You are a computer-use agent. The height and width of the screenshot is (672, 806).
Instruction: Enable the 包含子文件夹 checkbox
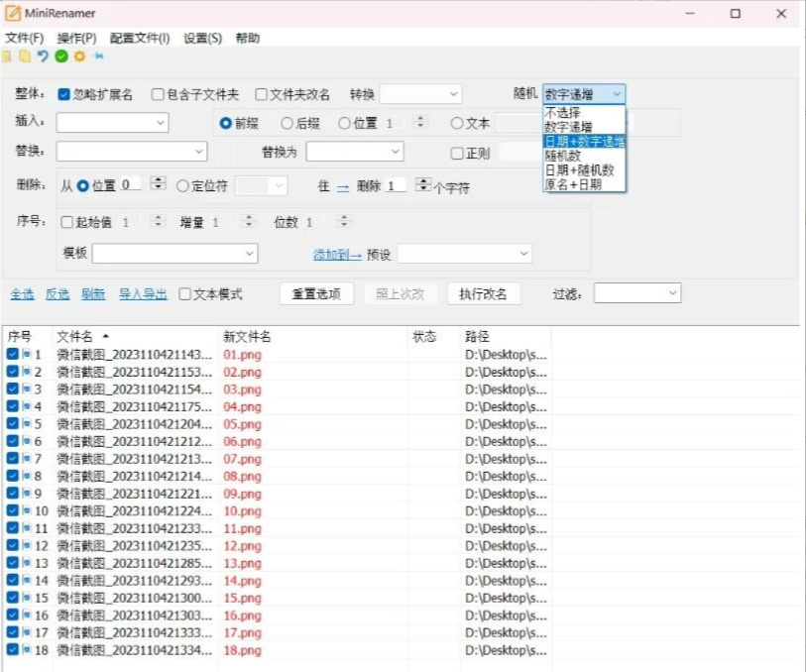pyautogui.click(x=158, y=95)
